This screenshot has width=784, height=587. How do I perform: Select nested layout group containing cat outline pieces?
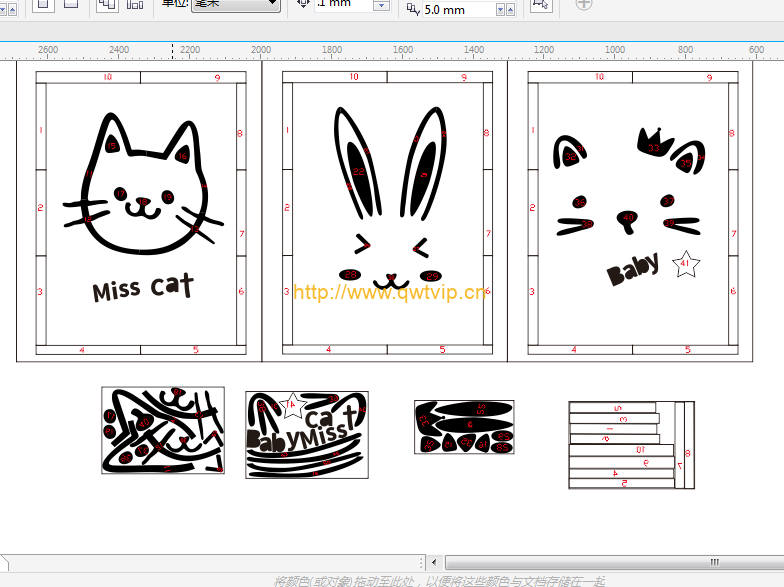coord(163,430)
